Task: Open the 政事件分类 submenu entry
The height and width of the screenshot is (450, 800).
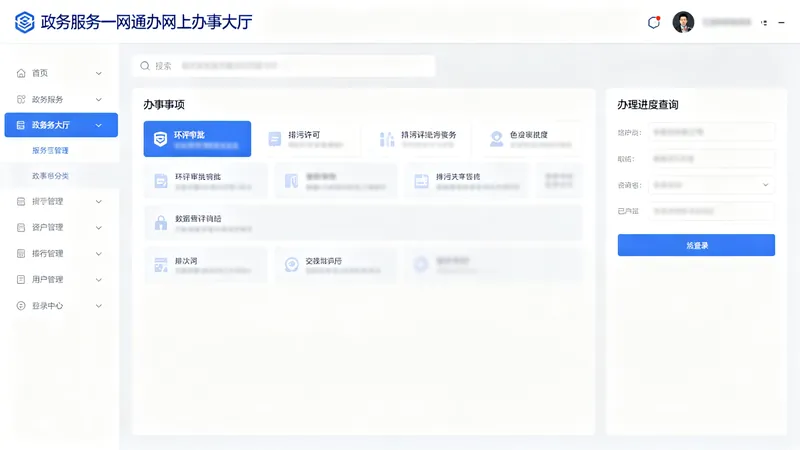Action: point(50,176)
